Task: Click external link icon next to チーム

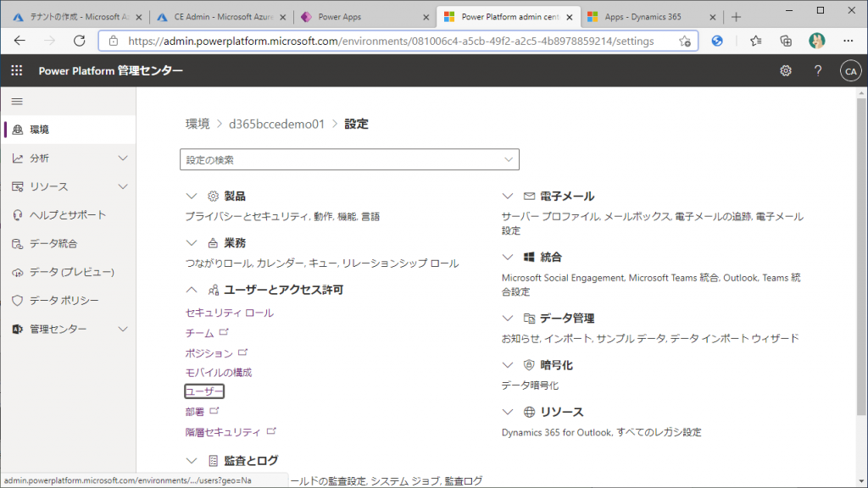Action: [224, 332]
